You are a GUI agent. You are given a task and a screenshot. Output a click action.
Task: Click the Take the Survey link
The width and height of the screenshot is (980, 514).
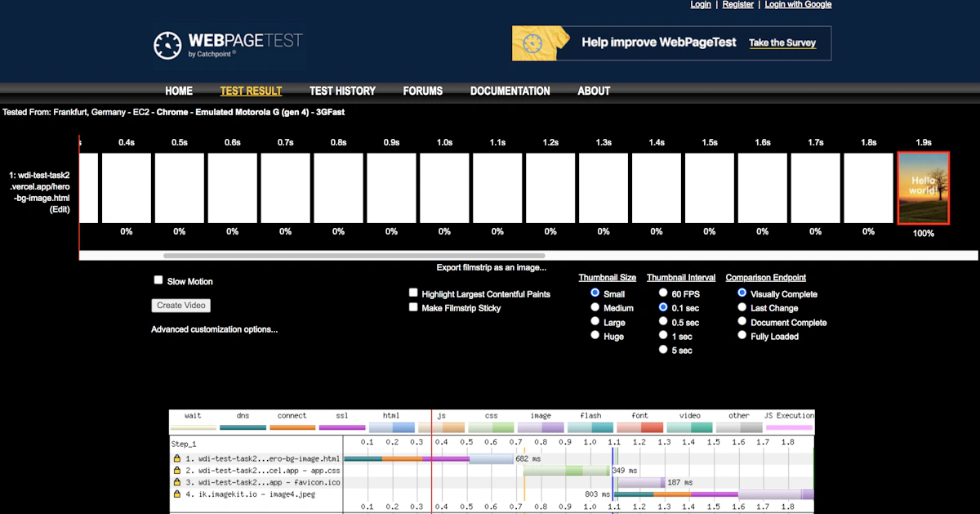pos(782,42)
